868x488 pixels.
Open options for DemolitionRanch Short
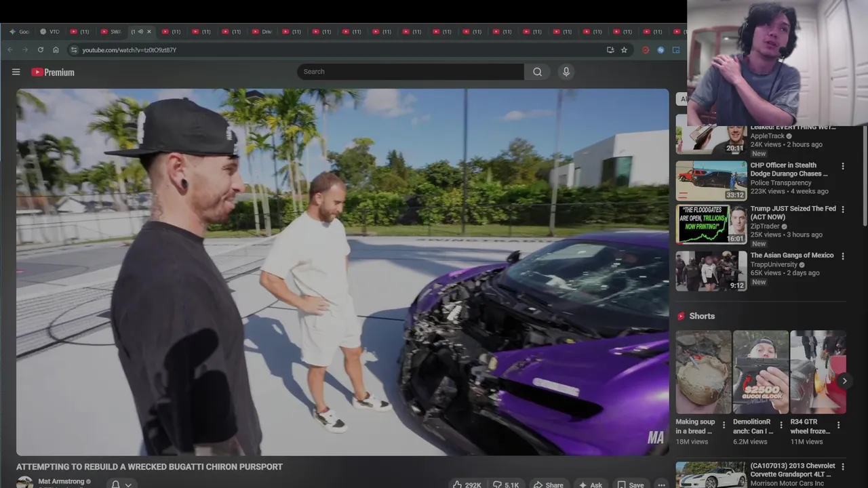coord(781,426)
